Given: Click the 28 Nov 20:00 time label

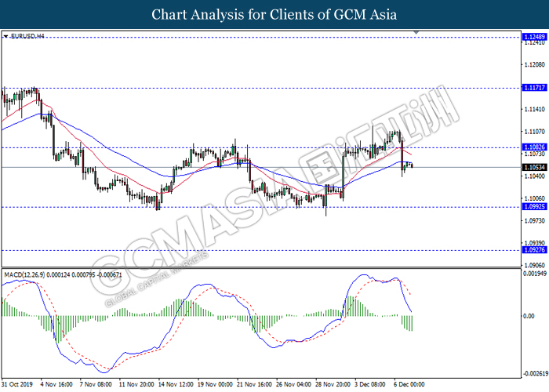Looking at the screenshot, I should coord(333,384).
